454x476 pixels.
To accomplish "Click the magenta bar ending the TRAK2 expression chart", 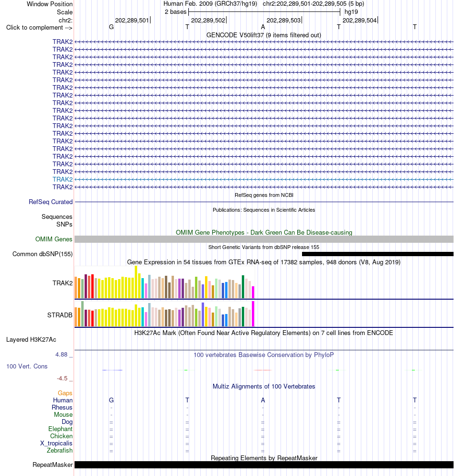I will [253, 292].
